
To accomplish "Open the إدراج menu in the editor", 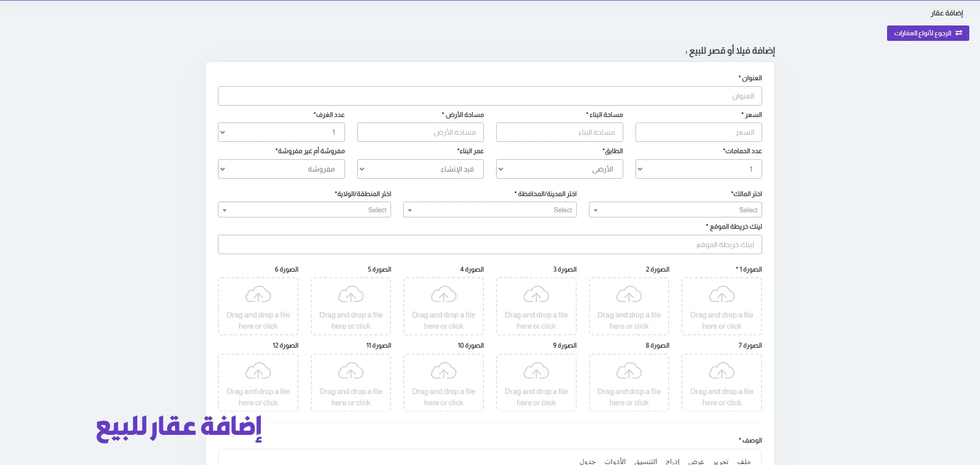I will click(672, 461).
